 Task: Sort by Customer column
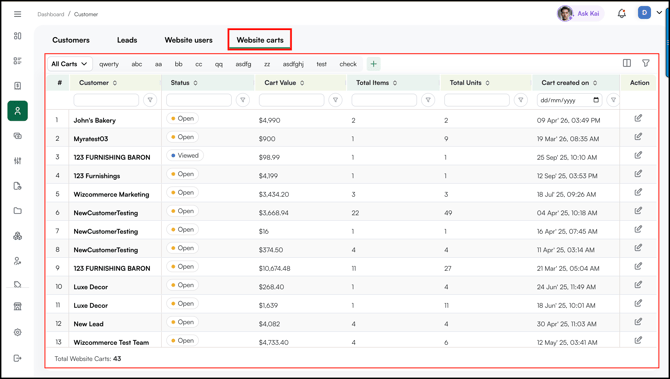[x=115, y=83]
